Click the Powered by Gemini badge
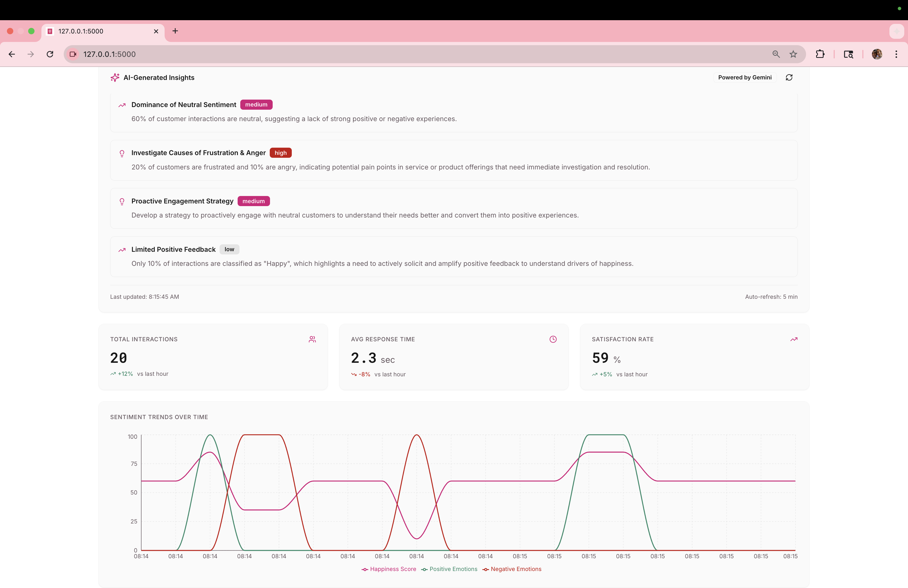 [x=744, y=78]
